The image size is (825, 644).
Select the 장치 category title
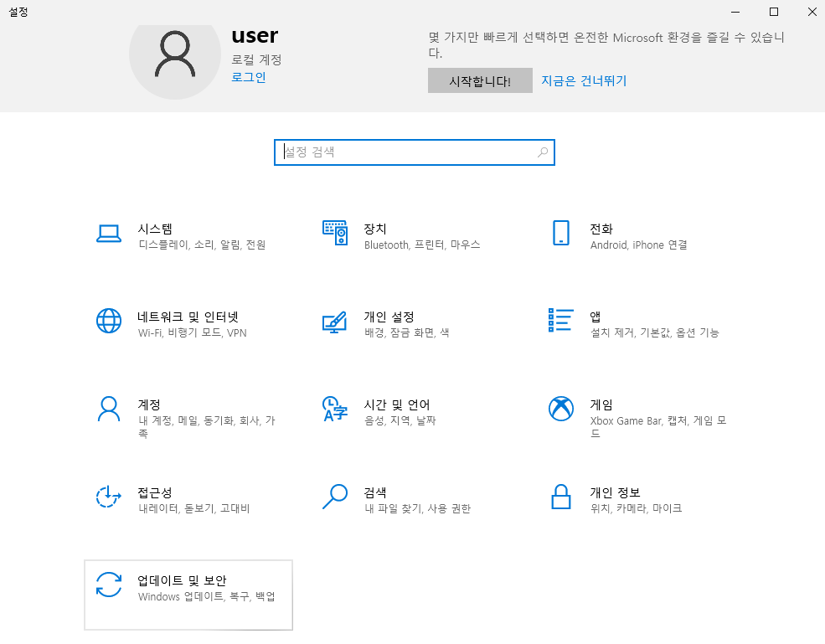375,229
